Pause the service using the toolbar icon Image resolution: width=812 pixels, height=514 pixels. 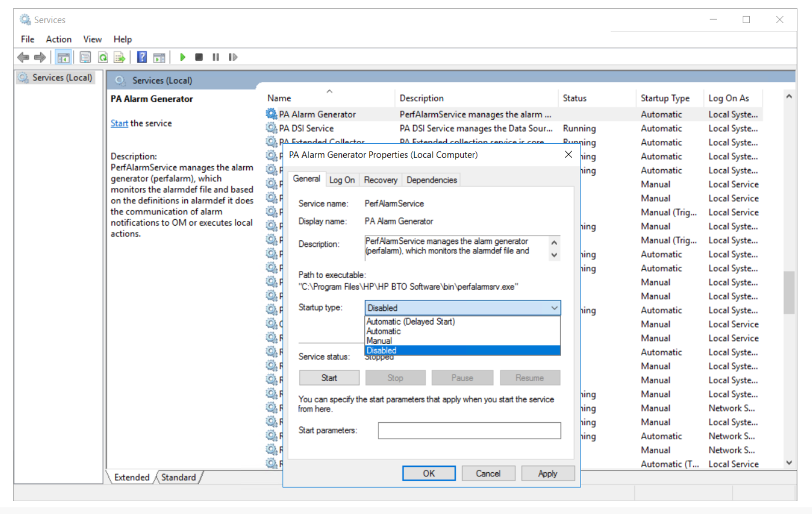point(216,57)
